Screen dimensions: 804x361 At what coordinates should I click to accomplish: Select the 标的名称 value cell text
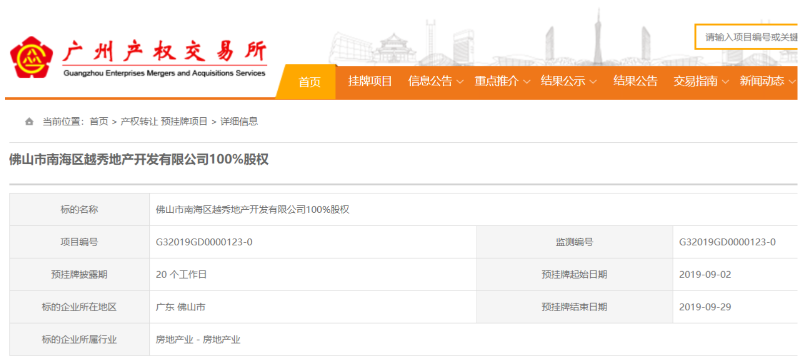(x=252, y=210)
